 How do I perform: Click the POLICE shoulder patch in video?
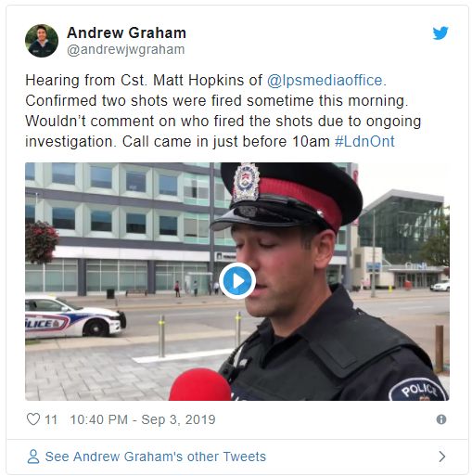tap(418, 390)
